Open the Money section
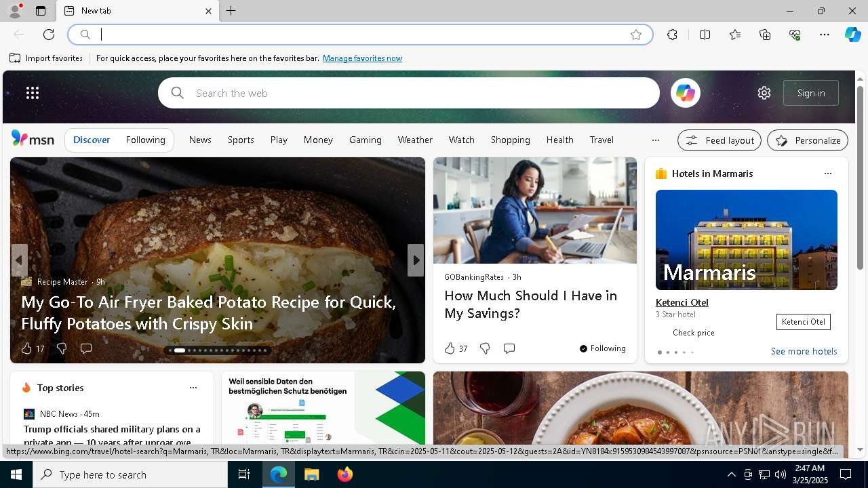The image size is (868, 488). 318,140
